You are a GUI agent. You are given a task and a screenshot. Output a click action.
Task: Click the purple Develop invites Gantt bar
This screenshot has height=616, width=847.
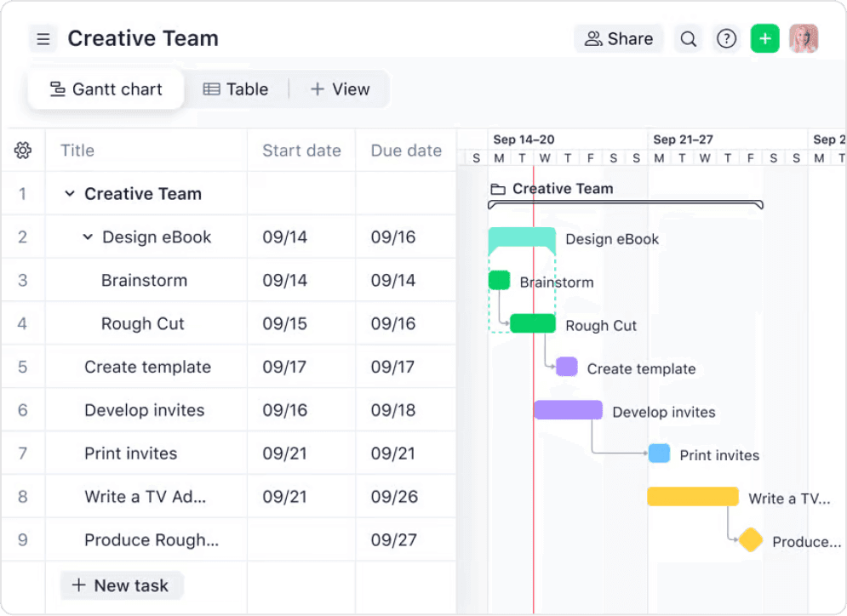(569, 410)
